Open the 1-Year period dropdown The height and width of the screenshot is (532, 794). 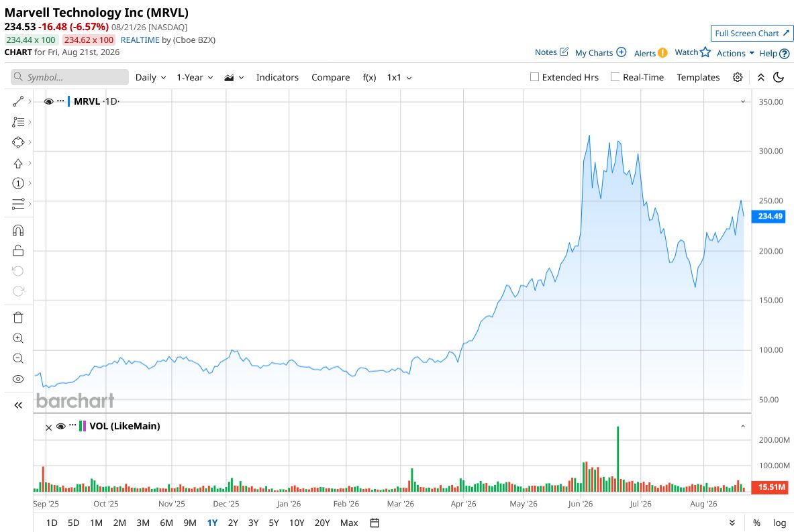tap(195, 77)
